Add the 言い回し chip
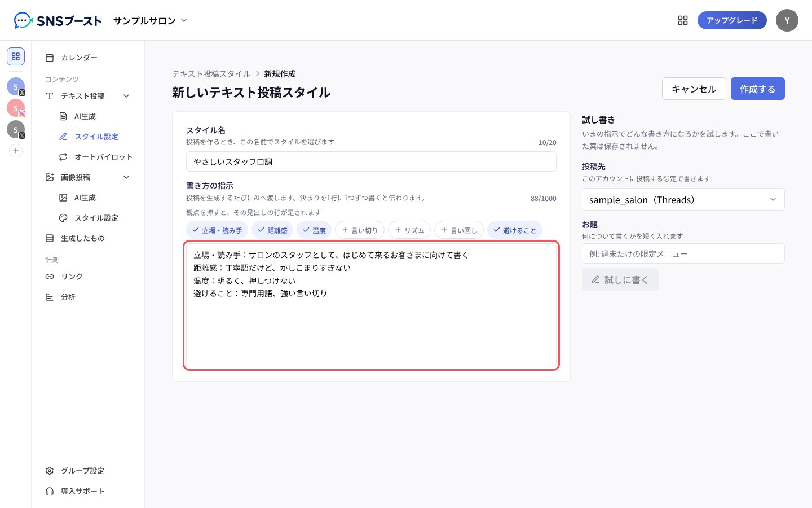812x508 pixels. pyautogui.click(x=459, y=230)
